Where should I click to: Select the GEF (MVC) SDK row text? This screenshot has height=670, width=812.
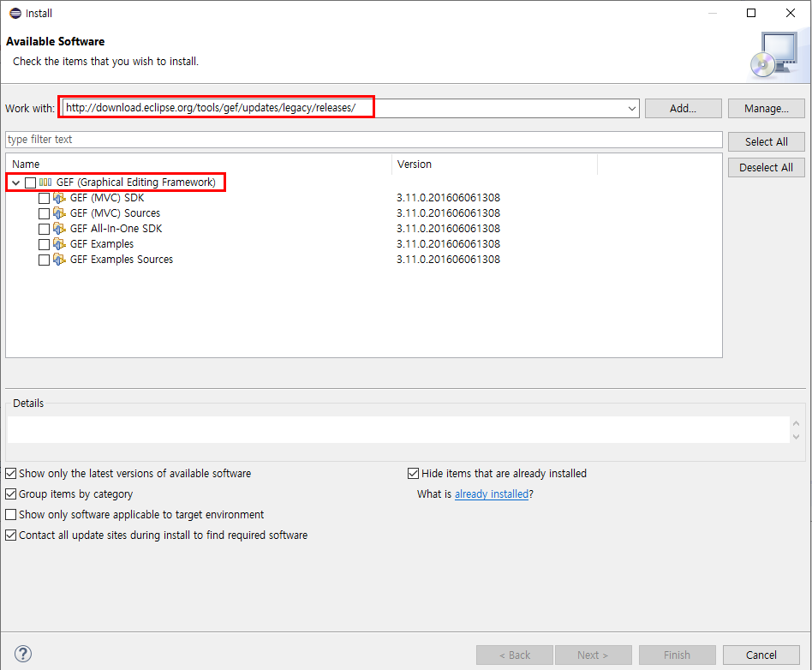[107, 198]
